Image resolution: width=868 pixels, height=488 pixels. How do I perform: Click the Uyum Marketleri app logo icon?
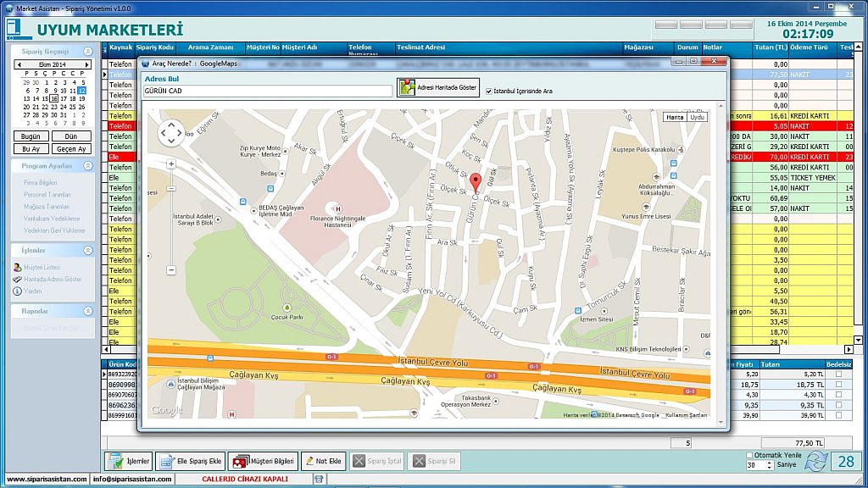click(x=18, y=30)
